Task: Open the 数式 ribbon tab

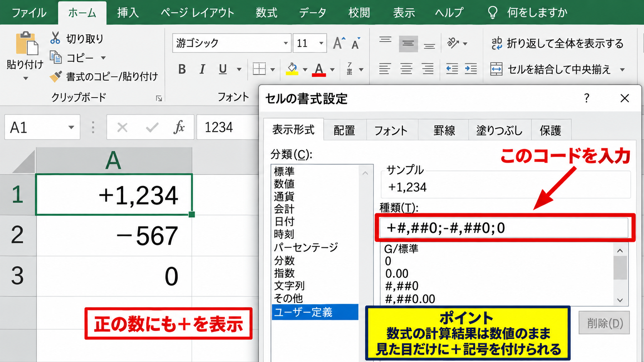Action: point(266,13)
